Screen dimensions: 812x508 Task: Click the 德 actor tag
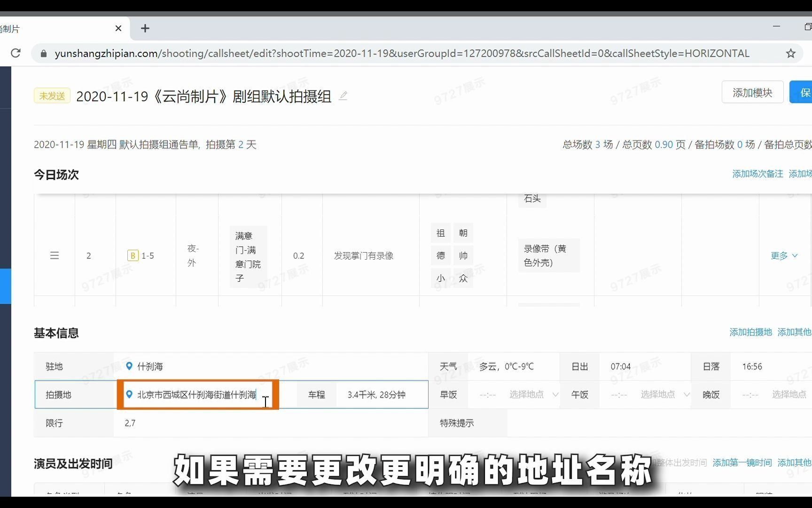pos(441,255)
